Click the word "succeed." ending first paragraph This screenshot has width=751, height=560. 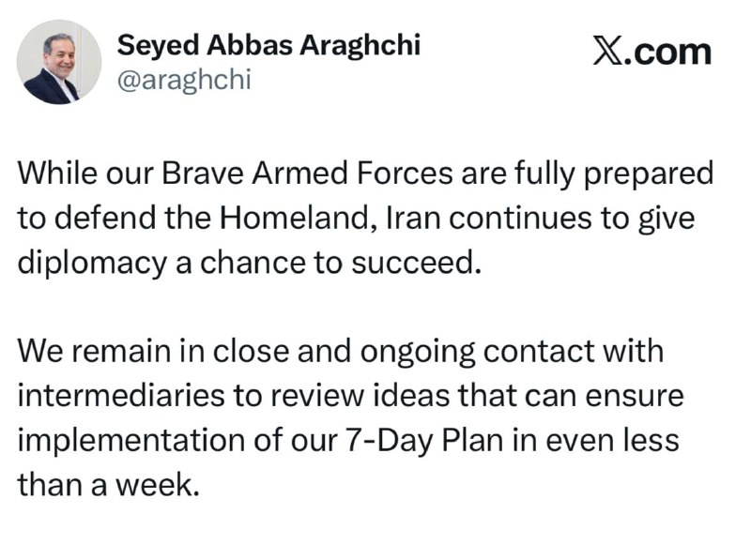coord(416,263)
